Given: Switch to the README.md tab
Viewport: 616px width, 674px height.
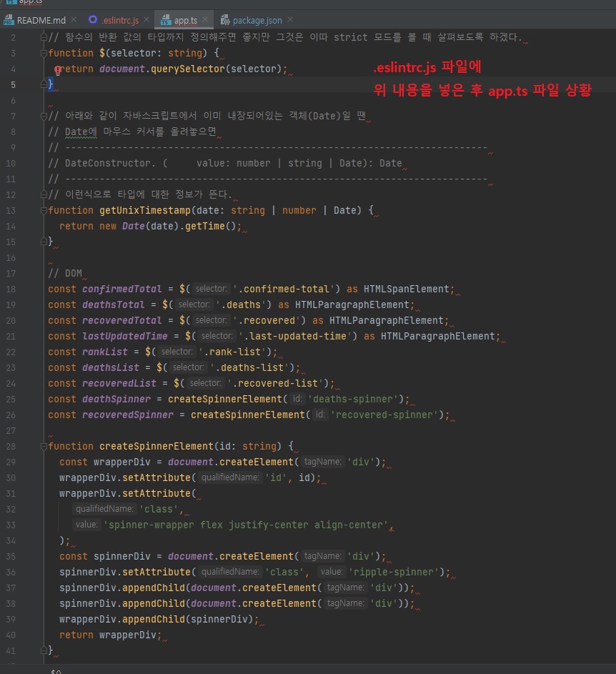Looking at the screenshot, I should (40, 21).
